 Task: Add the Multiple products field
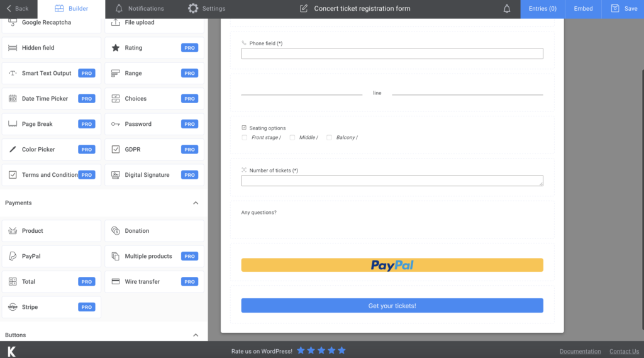155,257
